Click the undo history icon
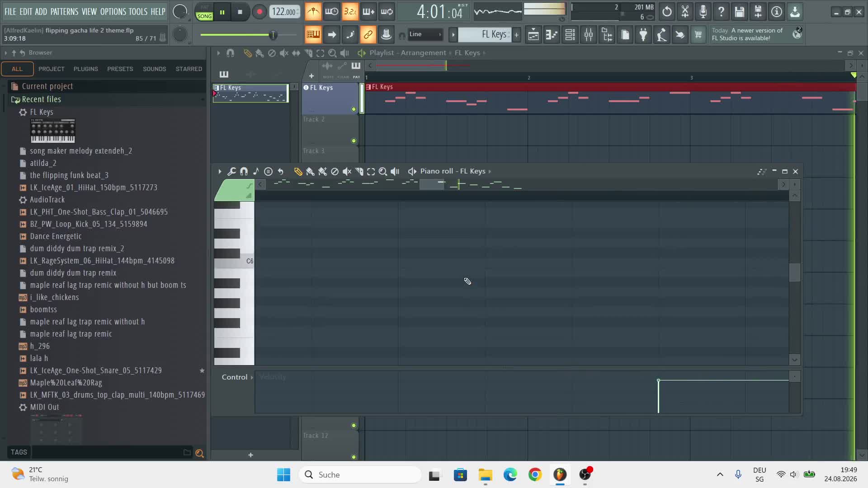Screen dimensions: 868x488 667,12
